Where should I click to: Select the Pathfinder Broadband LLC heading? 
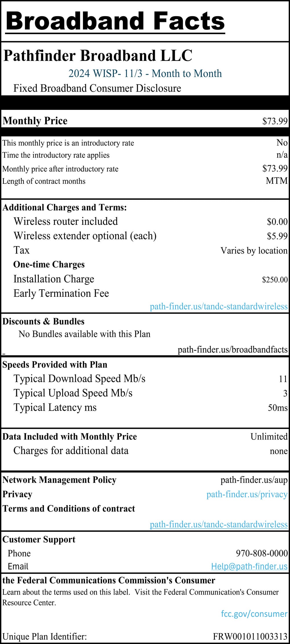point(98,56)
